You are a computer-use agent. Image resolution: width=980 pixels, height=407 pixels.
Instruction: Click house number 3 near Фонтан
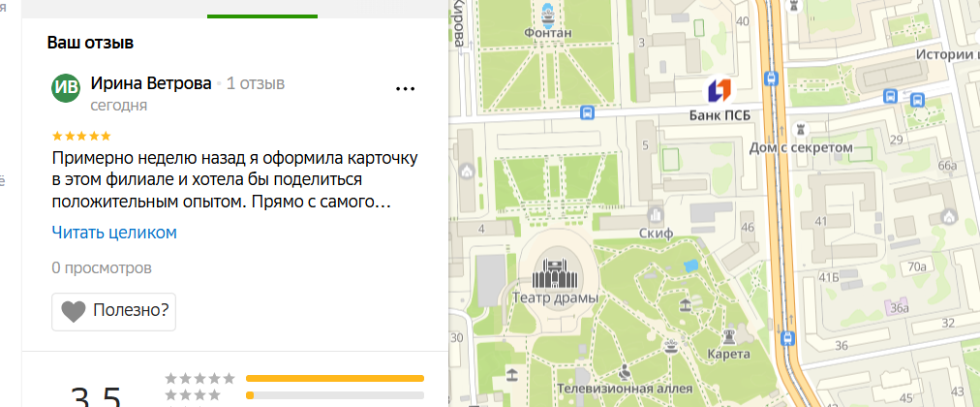point(641,43)
